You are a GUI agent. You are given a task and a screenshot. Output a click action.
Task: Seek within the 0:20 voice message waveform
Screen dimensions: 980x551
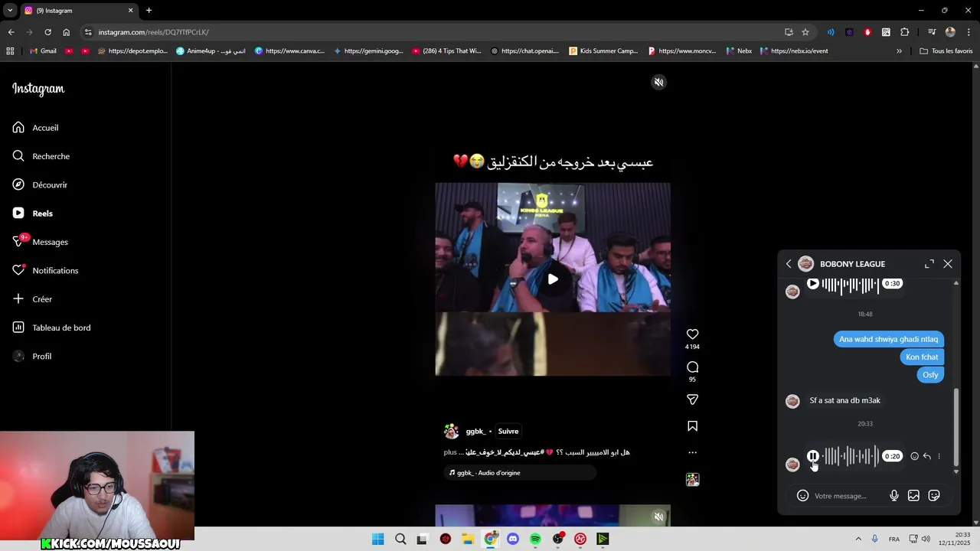(x=851, y=456)
